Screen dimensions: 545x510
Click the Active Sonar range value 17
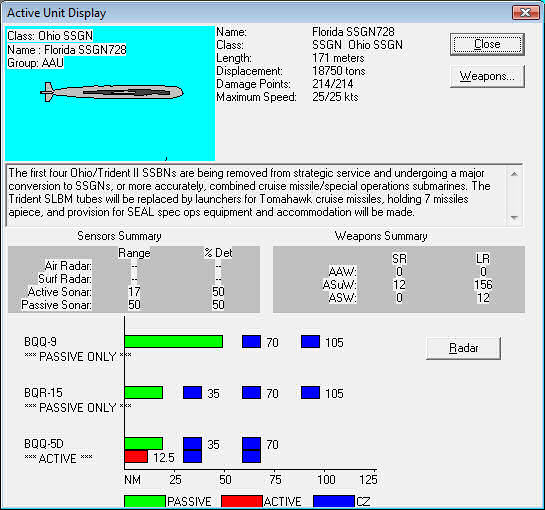[x=134, y=292]
